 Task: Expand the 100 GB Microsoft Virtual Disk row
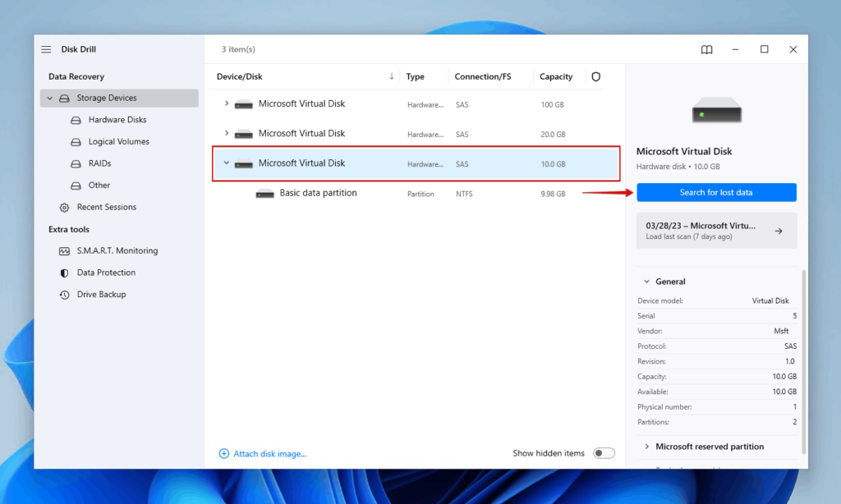pos(227,103)
